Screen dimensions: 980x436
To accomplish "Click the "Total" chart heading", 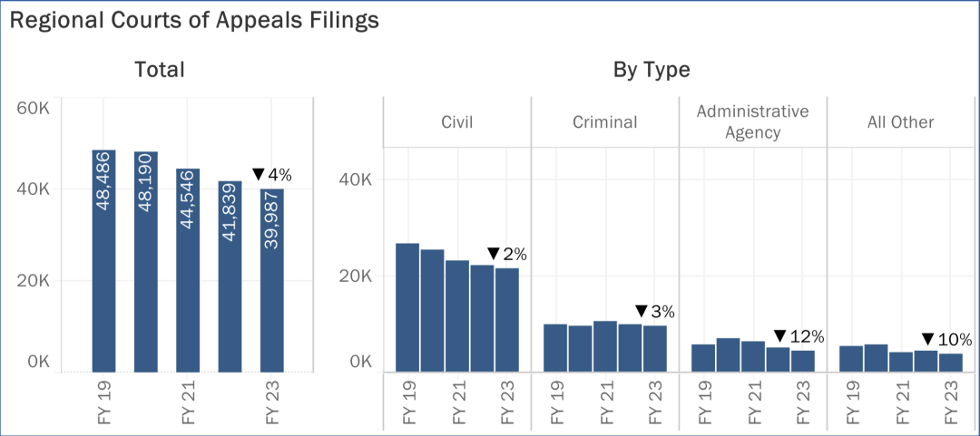I will [x=159, y=70].
